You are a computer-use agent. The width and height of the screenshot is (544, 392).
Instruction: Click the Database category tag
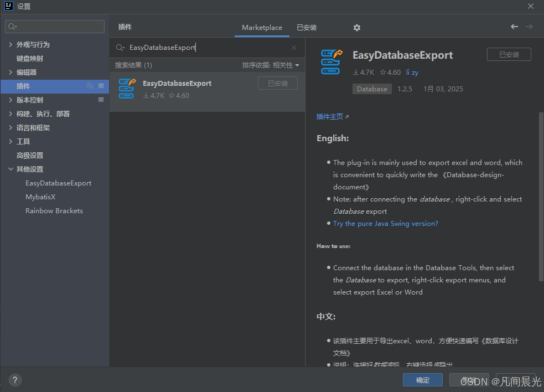[372, 89]
